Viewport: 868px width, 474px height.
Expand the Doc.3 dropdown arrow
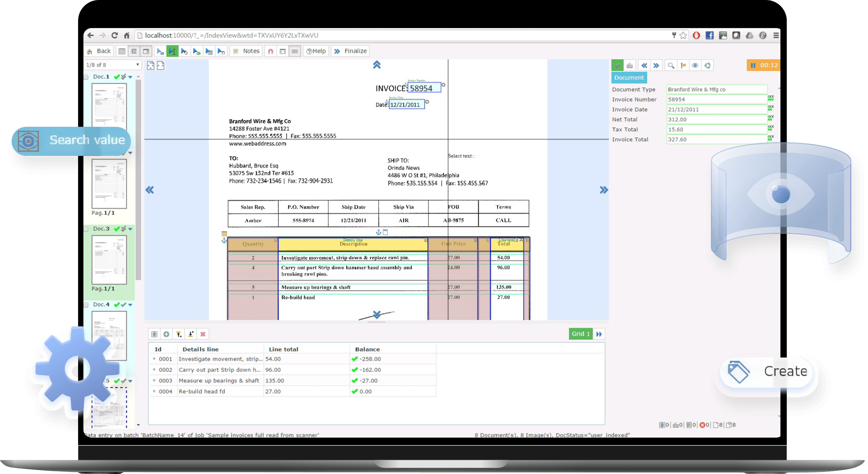pyautogui.click(x=130, y=229)
